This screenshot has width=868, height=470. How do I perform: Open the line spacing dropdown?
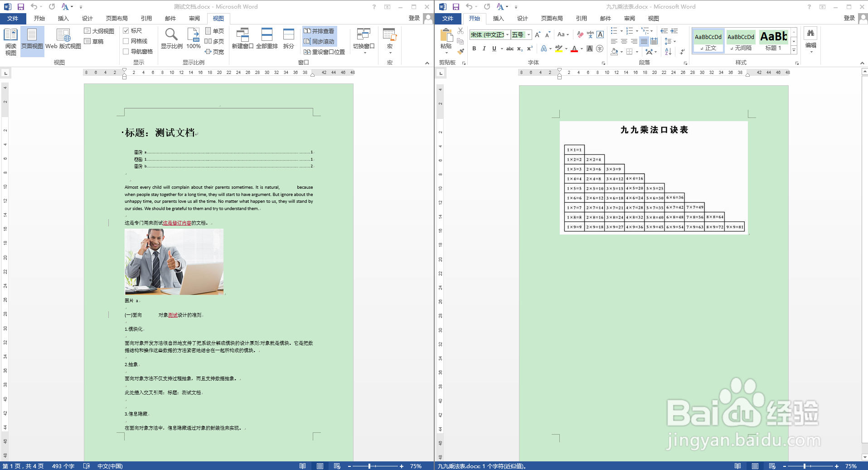670,41
